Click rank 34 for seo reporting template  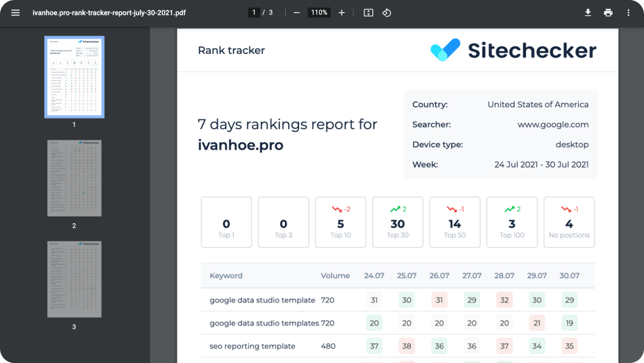(537, 346)
